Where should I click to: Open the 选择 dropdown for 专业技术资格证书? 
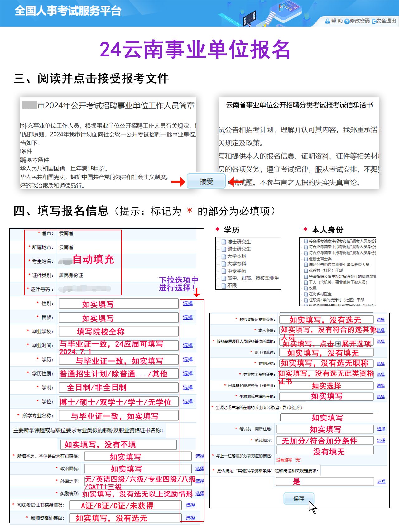(381, 375)
